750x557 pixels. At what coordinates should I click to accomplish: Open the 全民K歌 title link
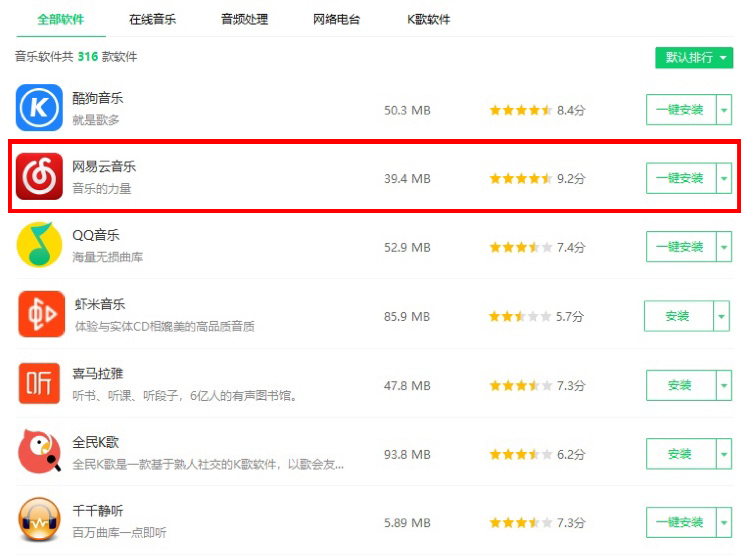(x=96, y=442)
